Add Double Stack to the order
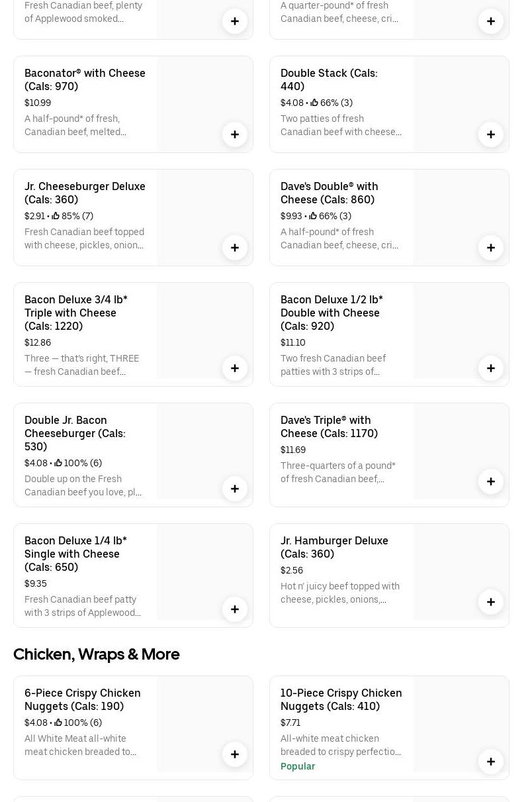 coord(491,134)
